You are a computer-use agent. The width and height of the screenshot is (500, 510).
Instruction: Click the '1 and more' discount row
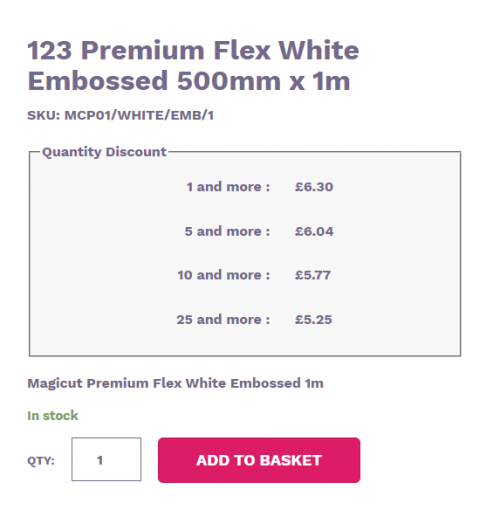click(259, 187)
